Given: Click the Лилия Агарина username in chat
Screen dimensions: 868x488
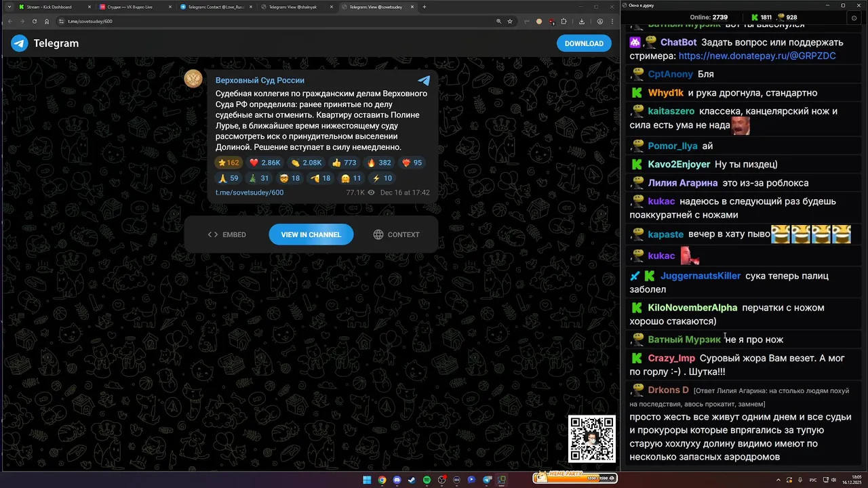Looking at the screenshot, I should coord(683,183).
